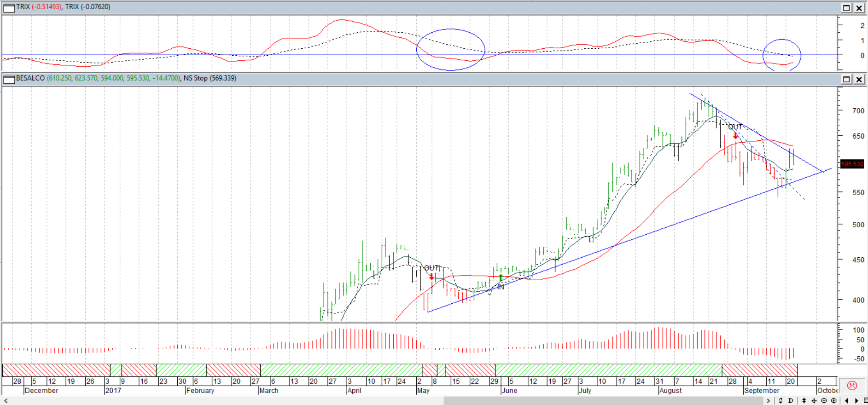The image size is (868, 405).
Task: Close the TRIX indicator pane
Action: (x=859, y=8)
